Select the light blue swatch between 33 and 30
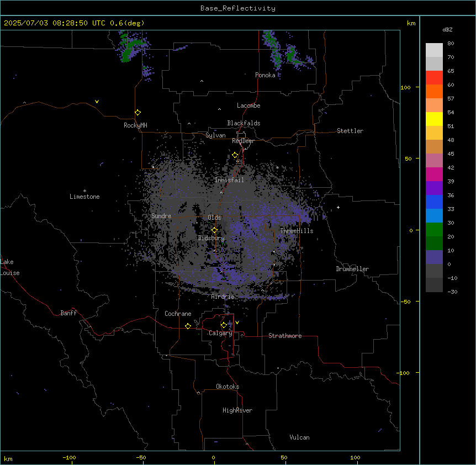Viewport: 476px width, 465px height. (434, 216)
